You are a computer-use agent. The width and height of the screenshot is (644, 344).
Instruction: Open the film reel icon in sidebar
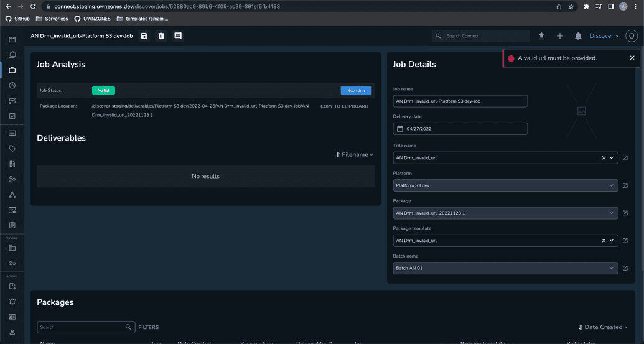12,85
